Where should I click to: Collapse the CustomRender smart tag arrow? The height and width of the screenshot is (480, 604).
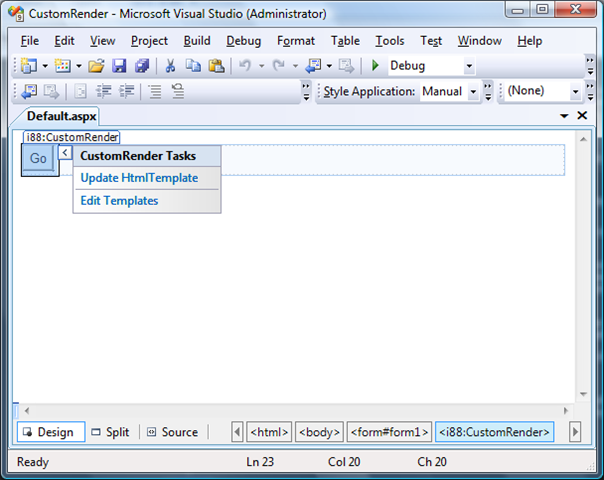65,153
